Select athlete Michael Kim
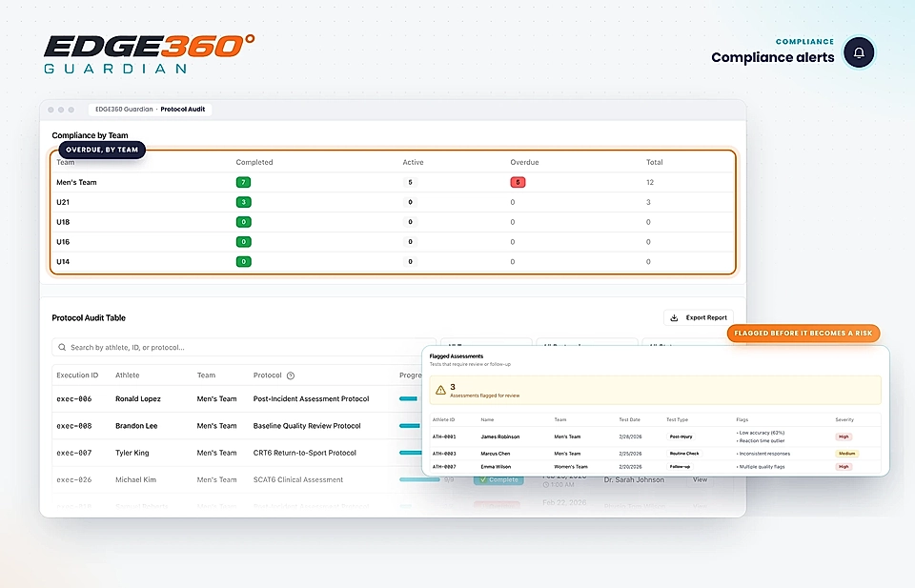Viewport: 915px width, 588px height. pyautogui.click(x=135, y=479)
